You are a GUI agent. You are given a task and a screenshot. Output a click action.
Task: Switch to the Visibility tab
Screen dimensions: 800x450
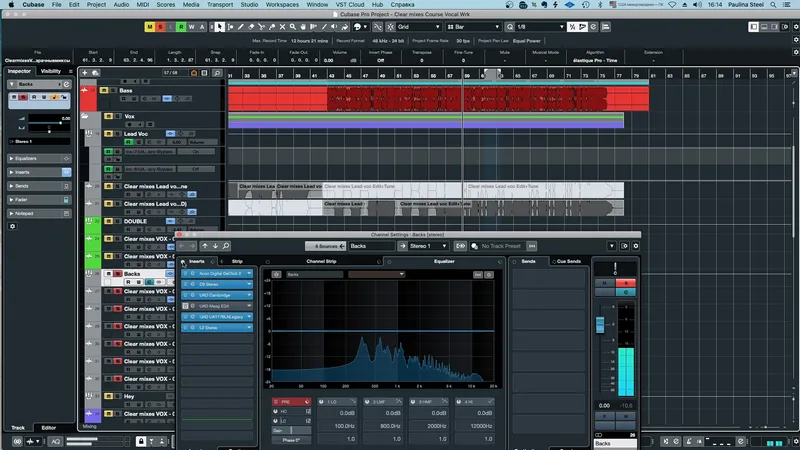point(51,71)
